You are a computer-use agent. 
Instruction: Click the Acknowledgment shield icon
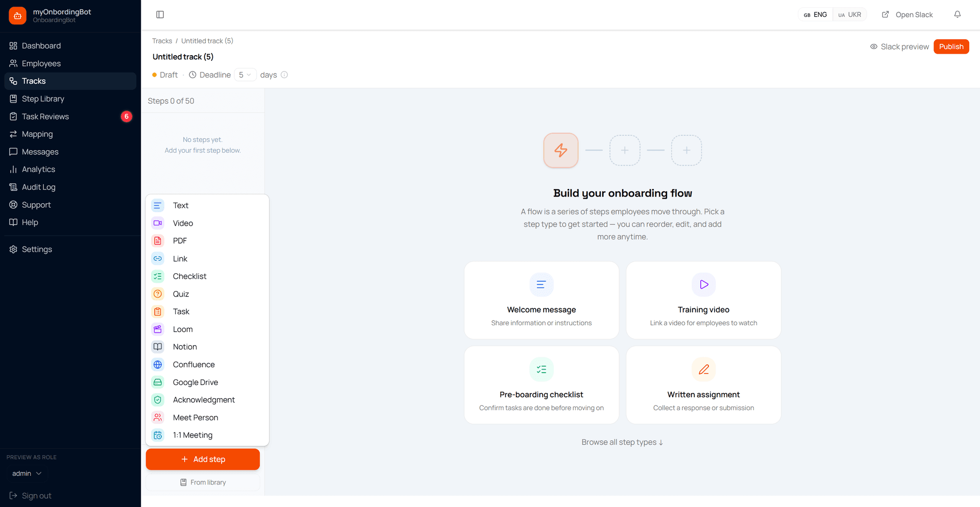[x=158, y=400]
